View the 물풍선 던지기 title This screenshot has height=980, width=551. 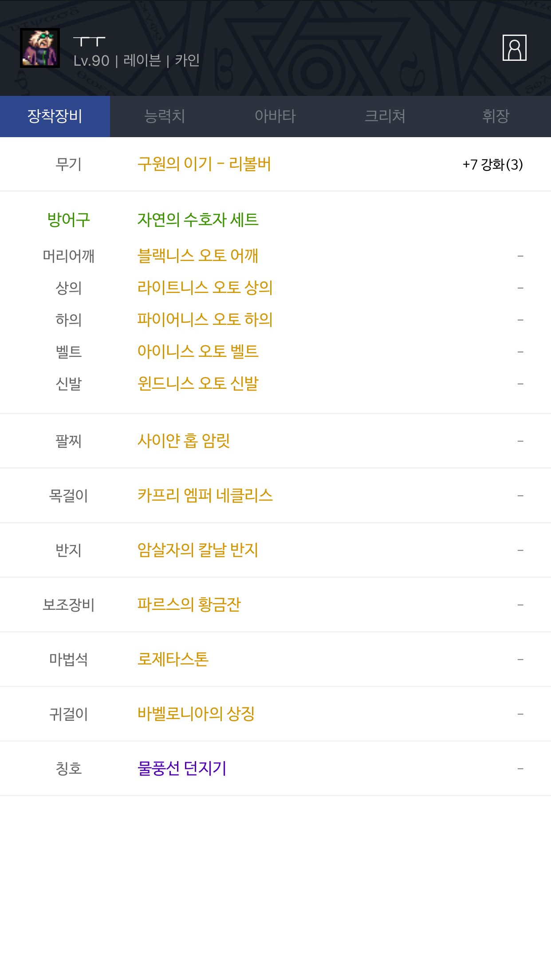182,768
